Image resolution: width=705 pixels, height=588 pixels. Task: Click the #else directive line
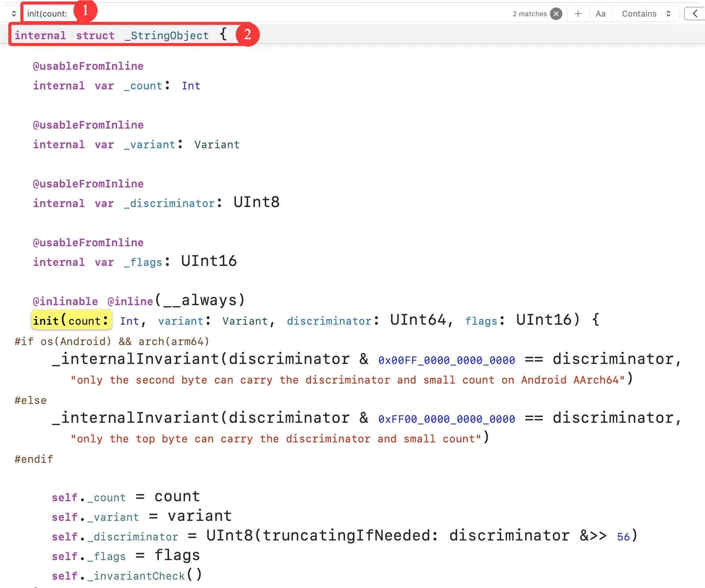[x=30, y=400]
